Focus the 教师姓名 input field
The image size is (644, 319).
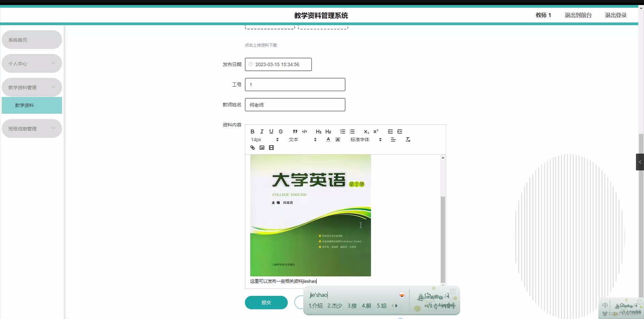point(295,105)
